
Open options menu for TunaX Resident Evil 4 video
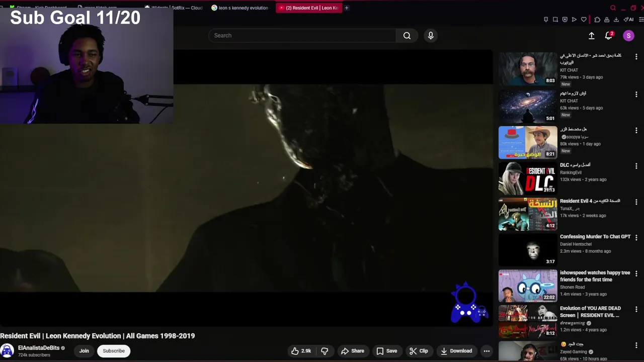(636, 202)
